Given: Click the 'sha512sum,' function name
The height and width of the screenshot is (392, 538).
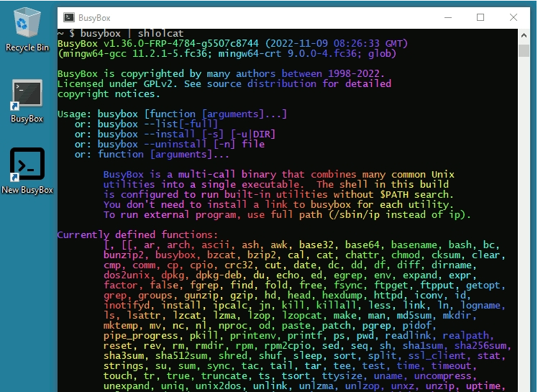Looking at the screenshot, I should coord(183,356).
